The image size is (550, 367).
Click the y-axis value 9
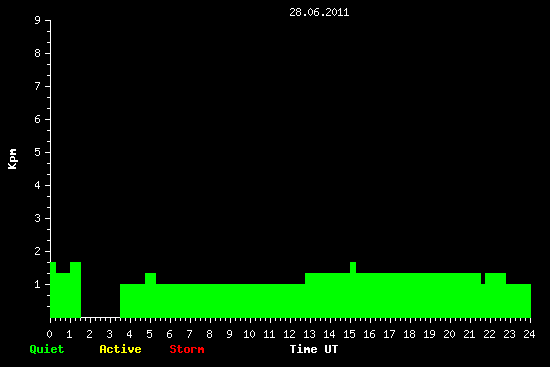click(38, 20)
